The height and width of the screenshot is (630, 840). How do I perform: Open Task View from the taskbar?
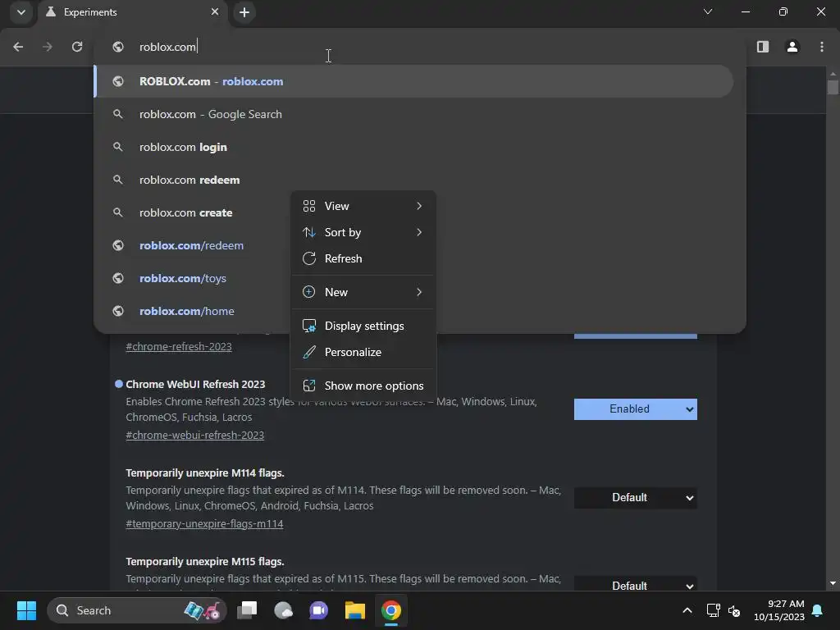pos(248,610)
